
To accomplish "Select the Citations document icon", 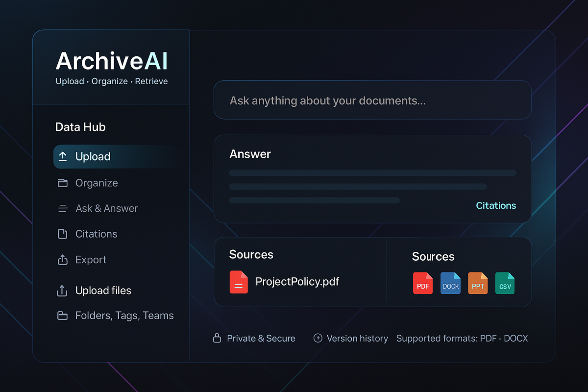I will click(x=63, y=234).
